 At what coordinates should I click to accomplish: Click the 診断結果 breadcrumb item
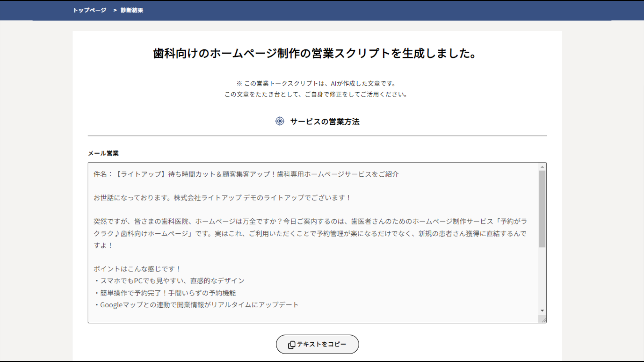click(x=132, y=10)
